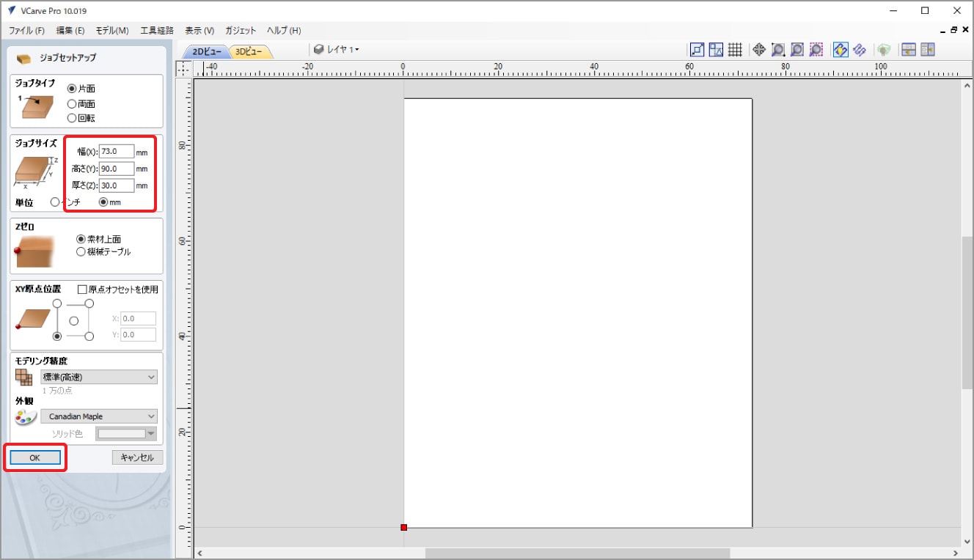The height and width of the screenshot is (560, 974).
Task: Click the smart snapping toggle icon
Action: tap(716, 50)
